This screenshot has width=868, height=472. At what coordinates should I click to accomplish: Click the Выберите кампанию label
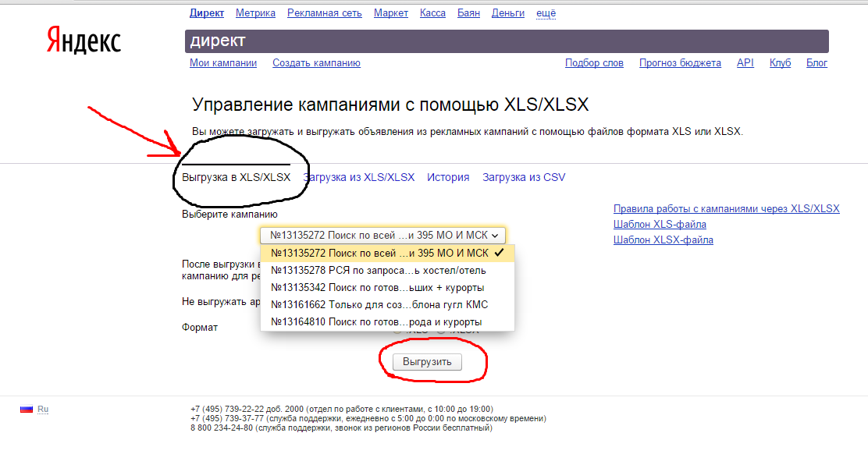pyautogui.click(x=229, y=214)
